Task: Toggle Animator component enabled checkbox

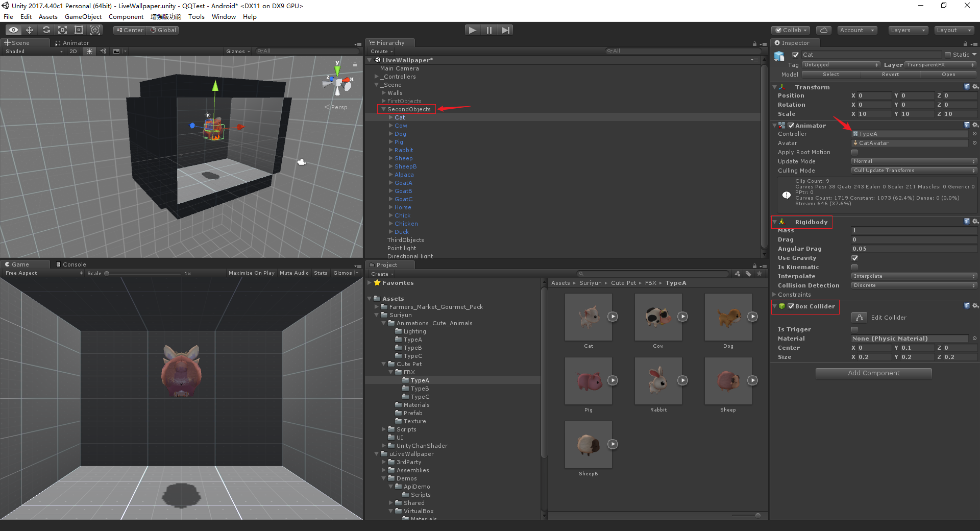Action: coord(791,125)
